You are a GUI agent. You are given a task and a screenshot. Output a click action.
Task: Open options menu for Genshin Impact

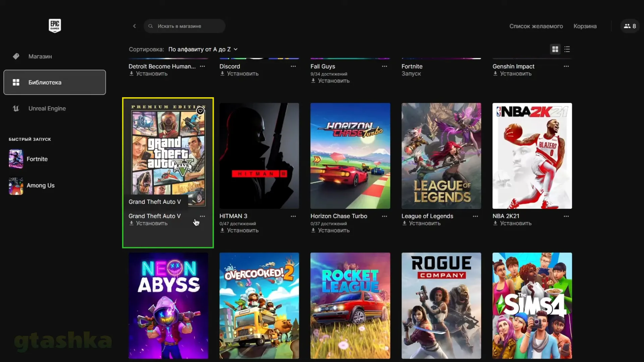click(566, 66)
